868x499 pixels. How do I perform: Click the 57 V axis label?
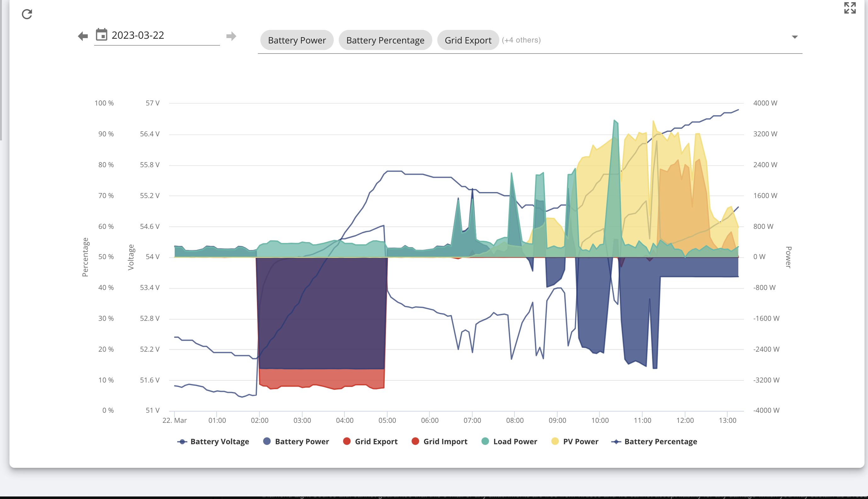pos(152,103)
